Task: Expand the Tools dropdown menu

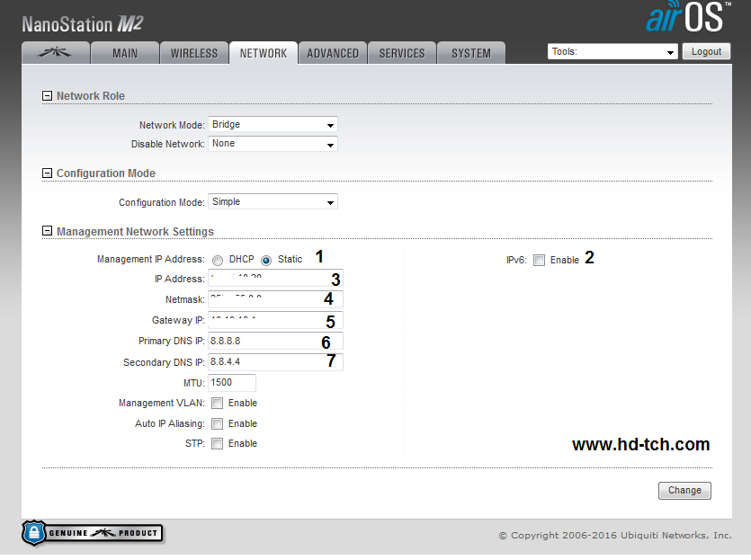Action: [612, 52]
